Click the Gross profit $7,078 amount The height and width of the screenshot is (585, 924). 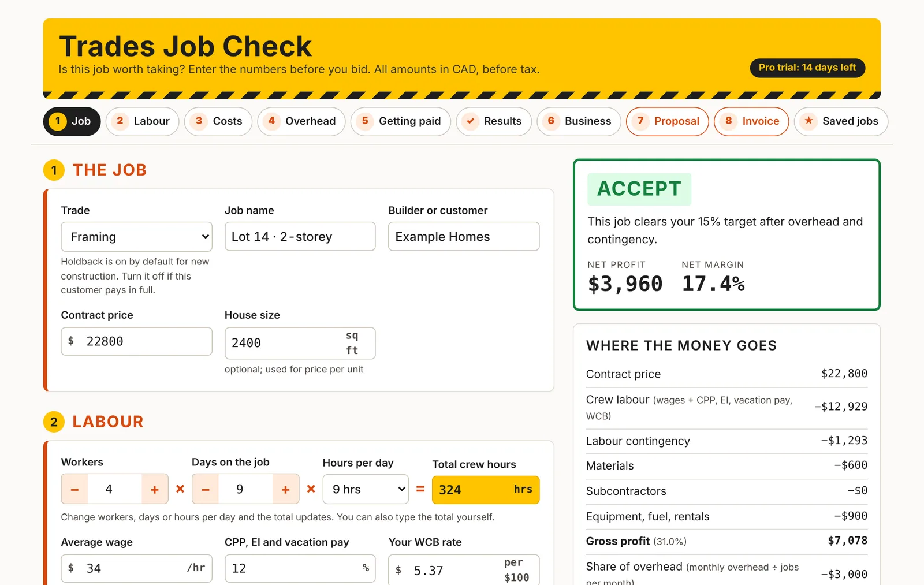point(848,541)
